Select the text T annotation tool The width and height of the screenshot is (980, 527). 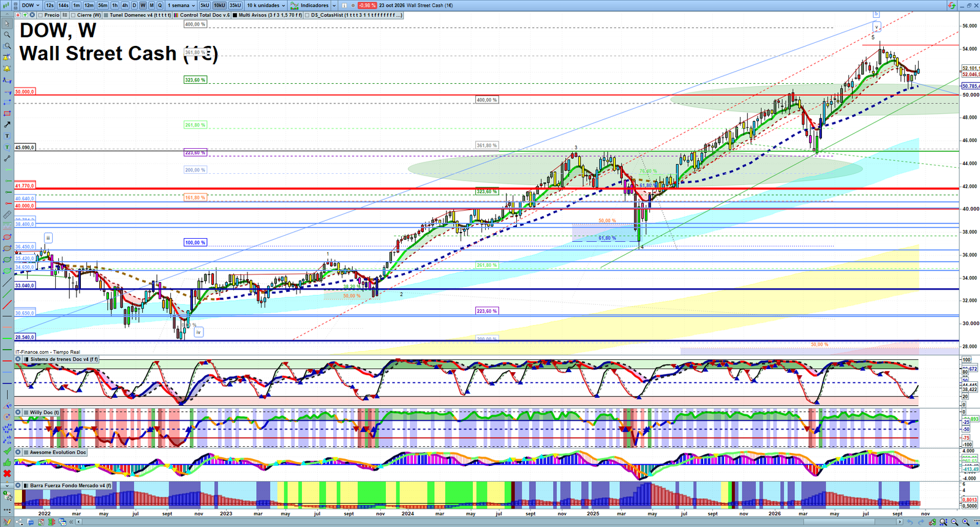tap(7, 136)
